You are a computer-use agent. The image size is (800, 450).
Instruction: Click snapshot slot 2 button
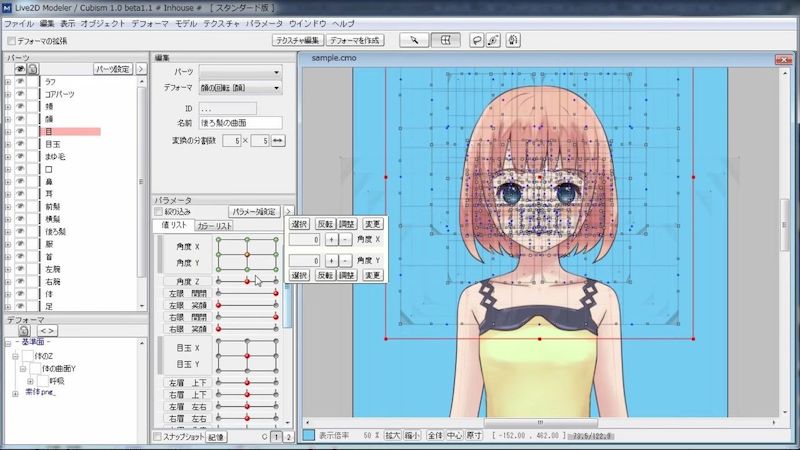(288, 437)
